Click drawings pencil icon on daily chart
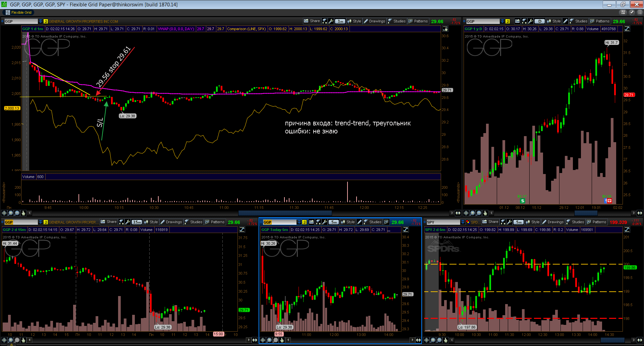This screenshot has height=346, width=644. click(566, 21)
